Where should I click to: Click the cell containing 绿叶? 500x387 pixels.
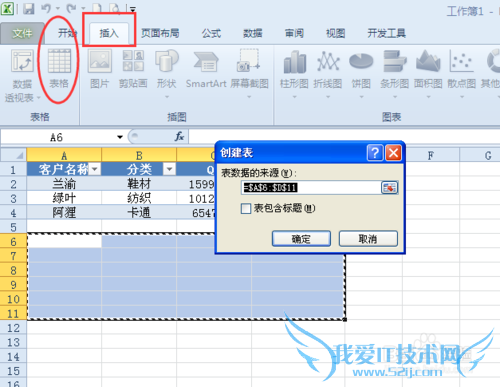(x=64, y=198)
